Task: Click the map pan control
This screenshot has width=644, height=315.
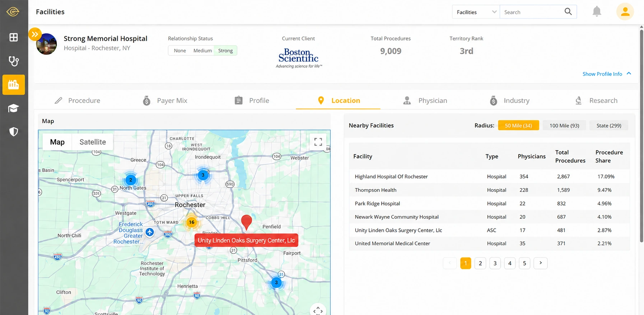Action: point(318,311)
